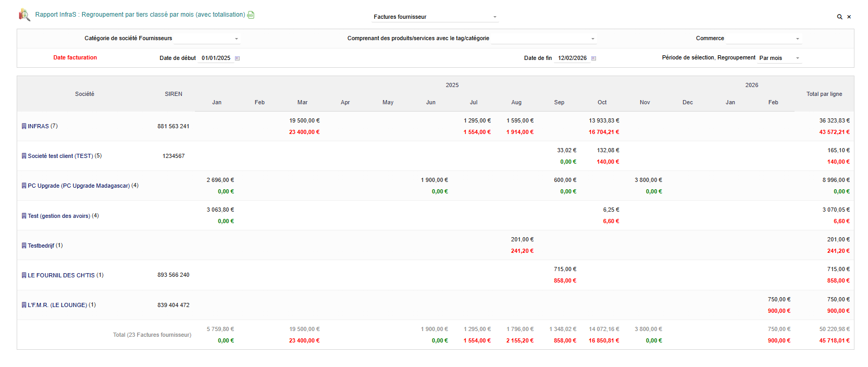Click the Date facturation label

tap(75, 58)
